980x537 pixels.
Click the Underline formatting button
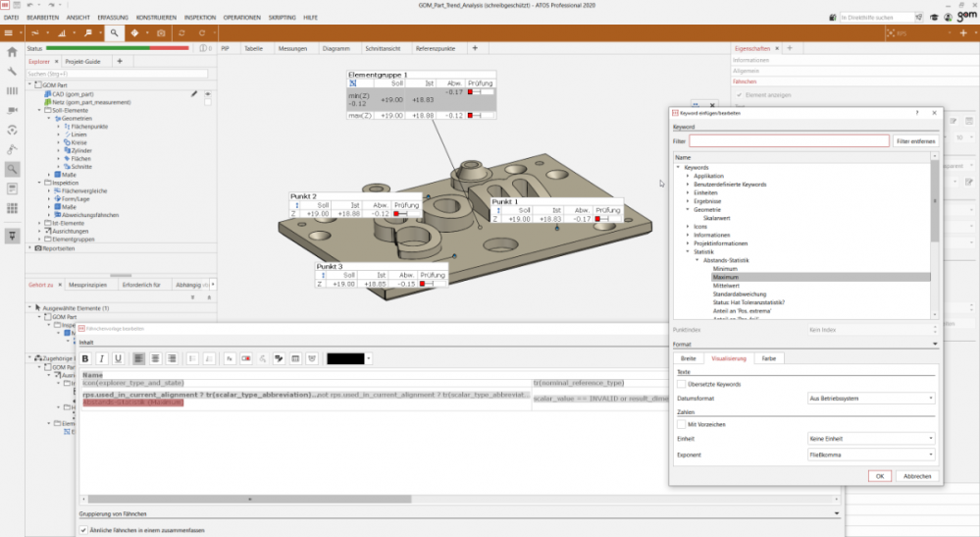tap(118, 358)
